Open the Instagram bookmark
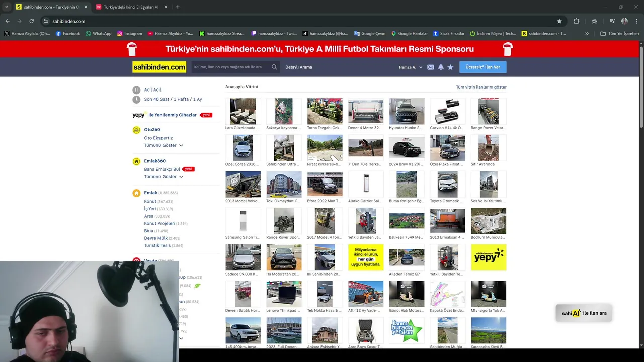This screenshot has height=362, width=644. pyautogui.click(x=130, y=34)
